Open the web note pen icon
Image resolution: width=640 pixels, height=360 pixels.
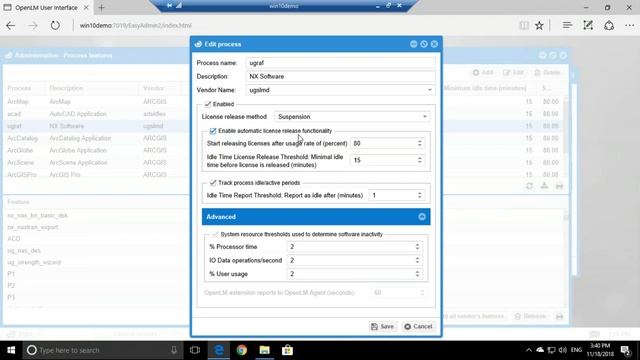tap(588, 25)
